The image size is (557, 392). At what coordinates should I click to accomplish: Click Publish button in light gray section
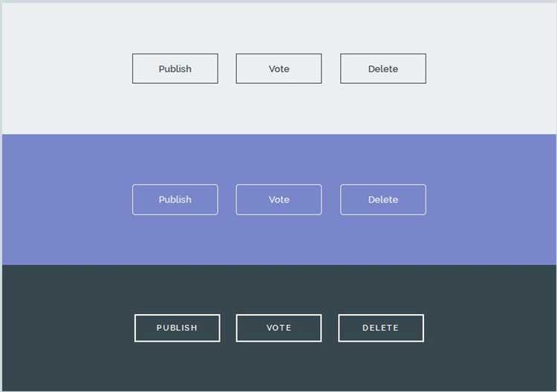coord(175,68)
